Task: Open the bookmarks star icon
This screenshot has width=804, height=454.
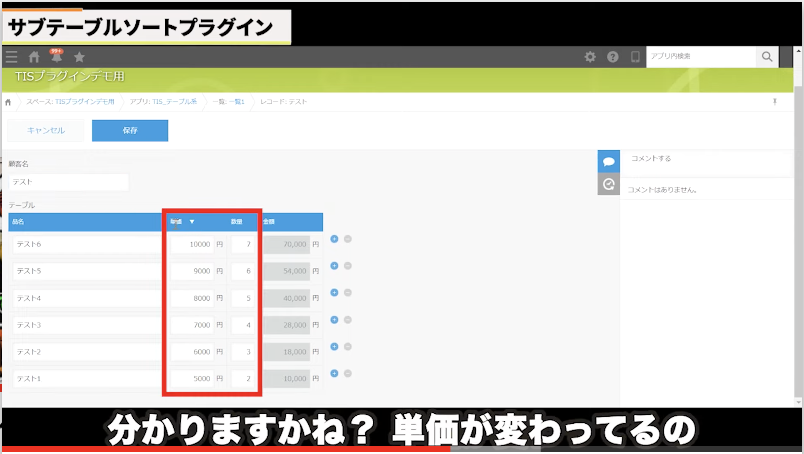Action: coord(80,57)
